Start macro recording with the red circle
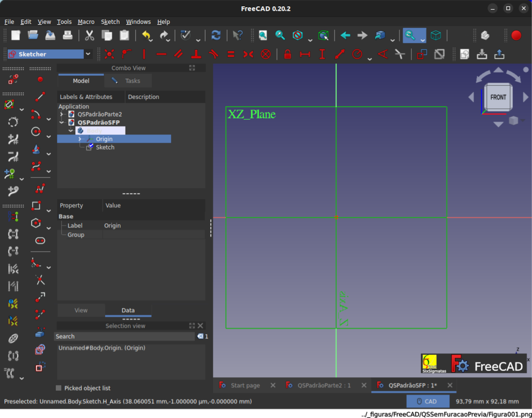 point(516,35)
